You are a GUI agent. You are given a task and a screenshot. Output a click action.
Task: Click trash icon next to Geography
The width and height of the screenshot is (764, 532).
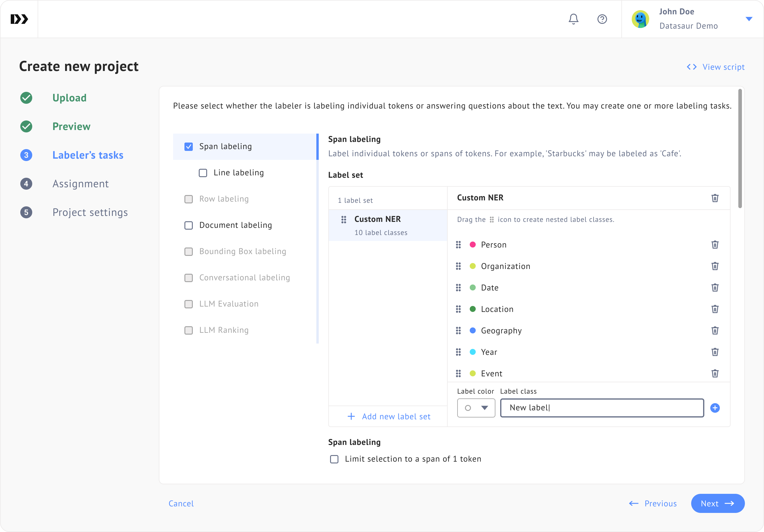tap(715, 330)
